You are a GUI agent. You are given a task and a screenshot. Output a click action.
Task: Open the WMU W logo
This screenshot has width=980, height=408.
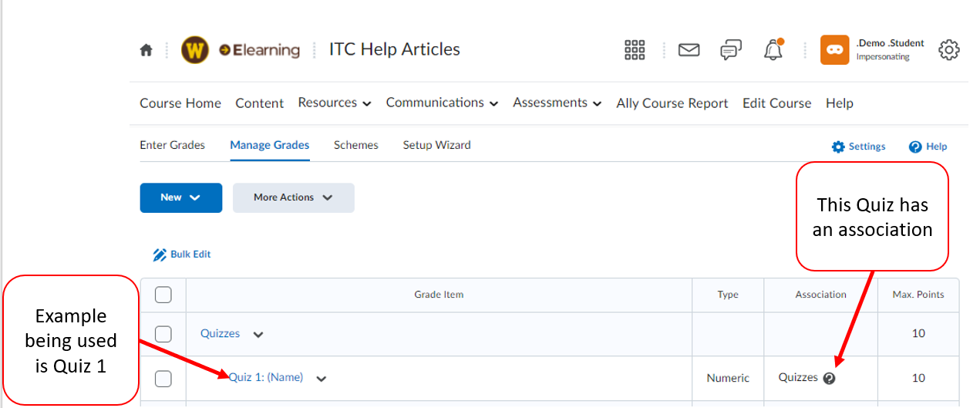(x=195, y=50)
